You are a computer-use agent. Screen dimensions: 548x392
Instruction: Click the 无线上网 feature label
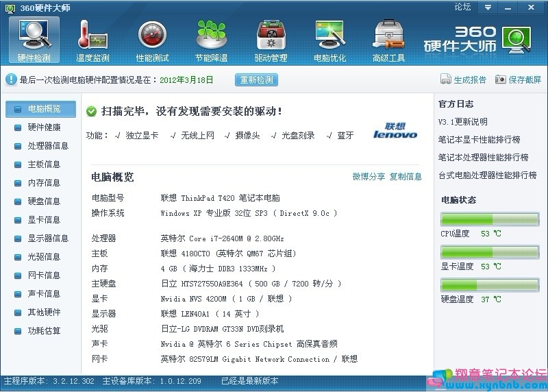click(x=197, y=136)
